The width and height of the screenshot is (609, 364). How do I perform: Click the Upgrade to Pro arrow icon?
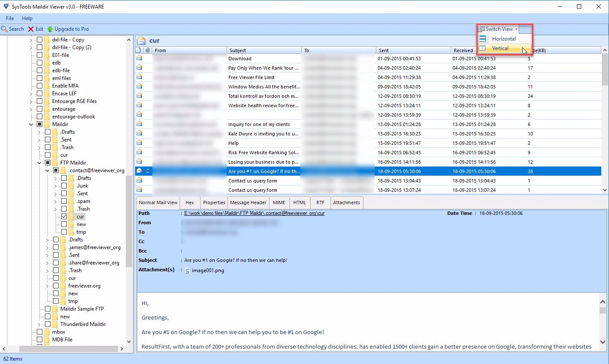click(50, 29)
